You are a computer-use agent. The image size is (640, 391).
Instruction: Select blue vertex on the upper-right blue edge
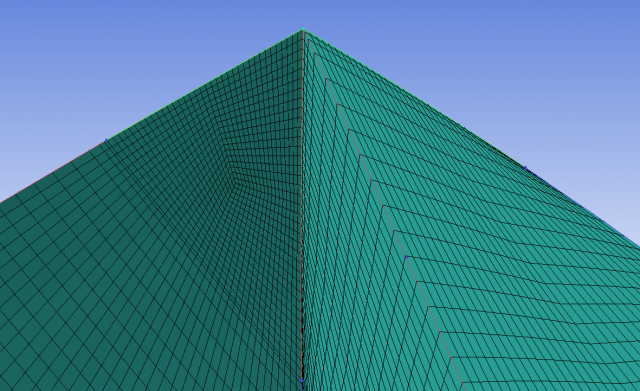(x=526, y=167)
